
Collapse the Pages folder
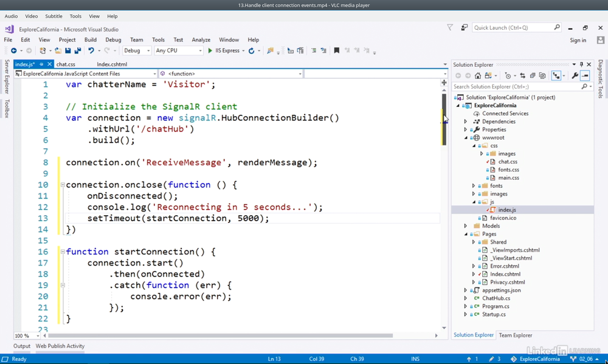tap(466, 234)
